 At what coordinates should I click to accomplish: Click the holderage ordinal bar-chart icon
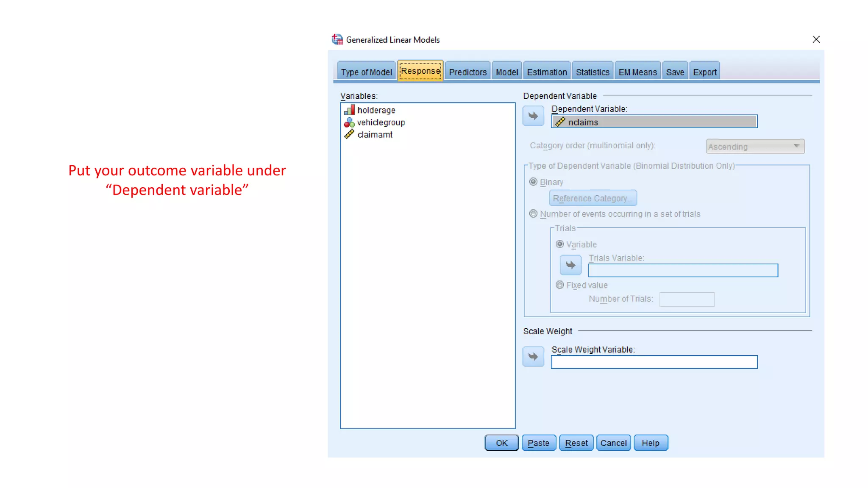[349, 110]
